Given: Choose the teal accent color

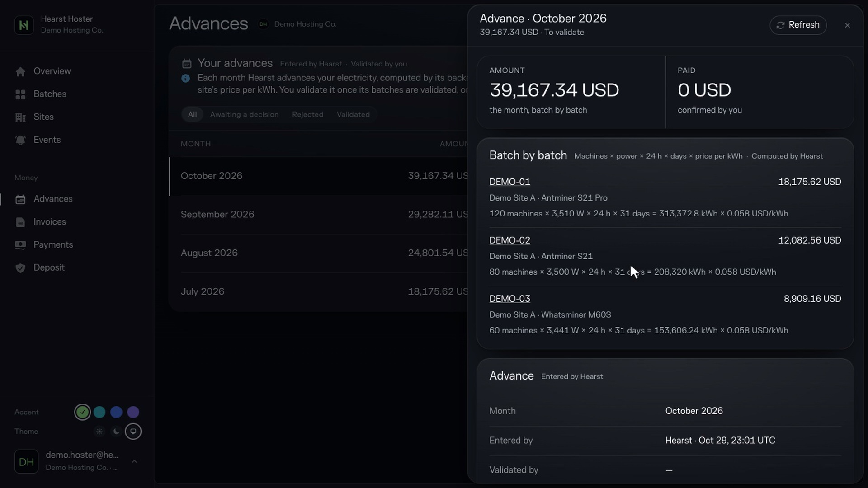Looking at the screenshot, I should click(x=99, y=412).
